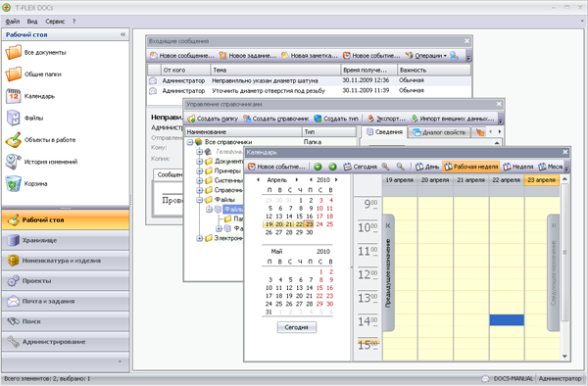Click the Объекты в работе icon

pyautogui.click(x=14, y=140)
